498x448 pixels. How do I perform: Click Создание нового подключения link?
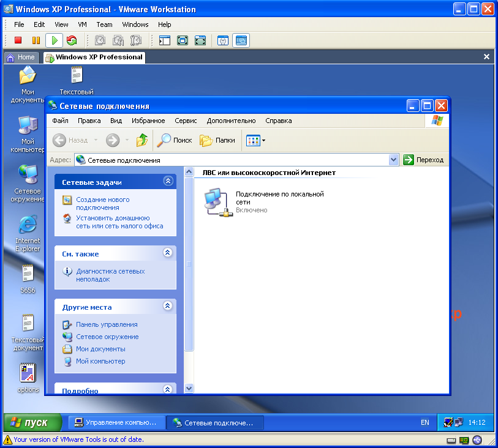[x=103, y=204]
